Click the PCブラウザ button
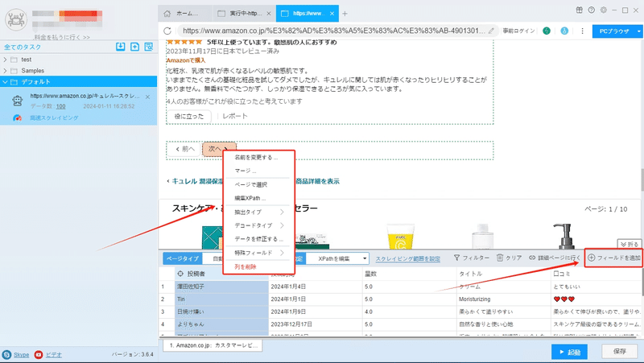Screen dimensions: 644x363 coord(614,31)
